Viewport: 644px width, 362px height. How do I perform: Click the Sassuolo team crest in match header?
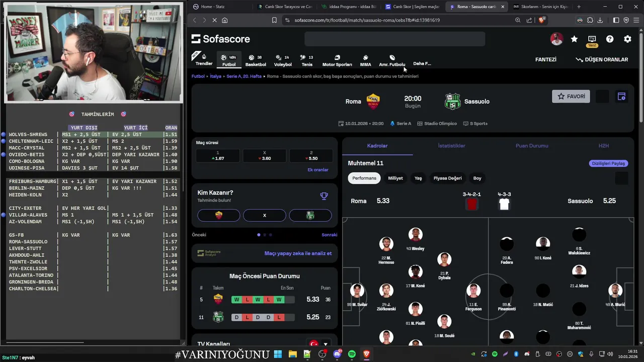(x=452, y=102)
